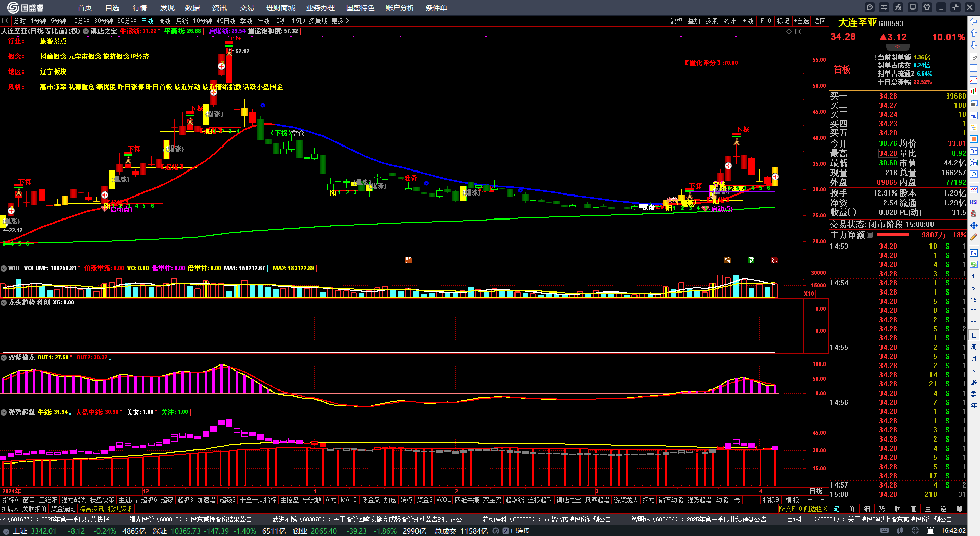The image size is (980, 536).
Task: Open the 指标B indicator selector
Action: (x=771, y=500)
